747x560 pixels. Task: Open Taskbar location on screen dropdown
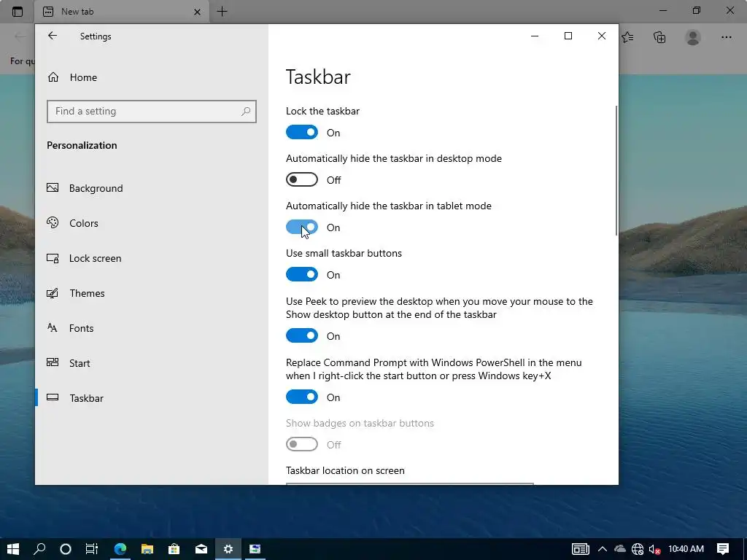pyautogui.click(x=410, y=484)
